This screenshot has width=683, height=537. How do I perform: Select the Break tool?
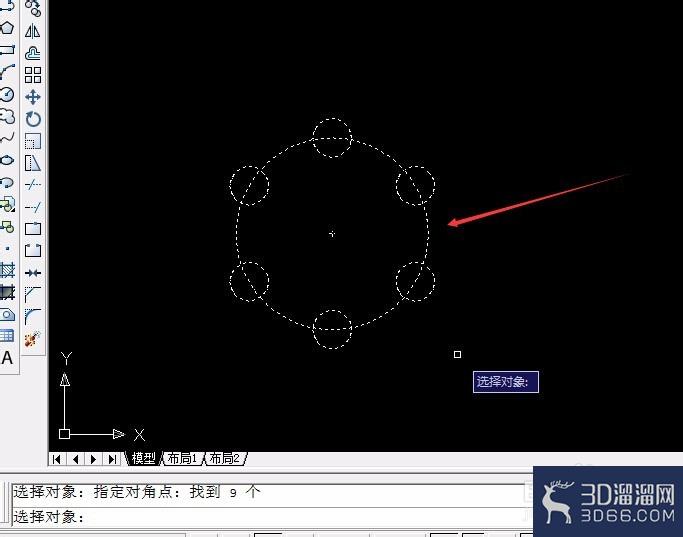pyautogui.click(x=33, y=251)
